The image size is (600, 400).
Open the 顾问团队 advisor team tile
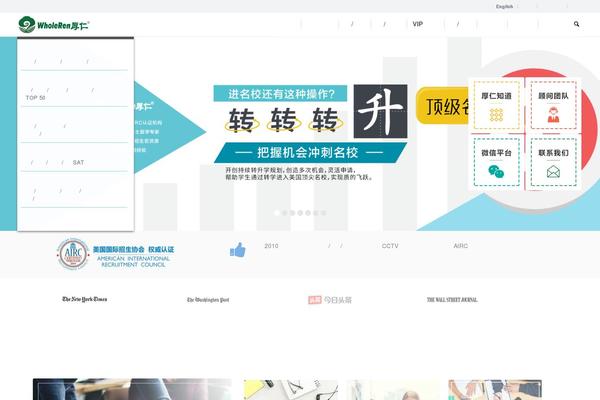pyautogui.click(x=553, y=105)
